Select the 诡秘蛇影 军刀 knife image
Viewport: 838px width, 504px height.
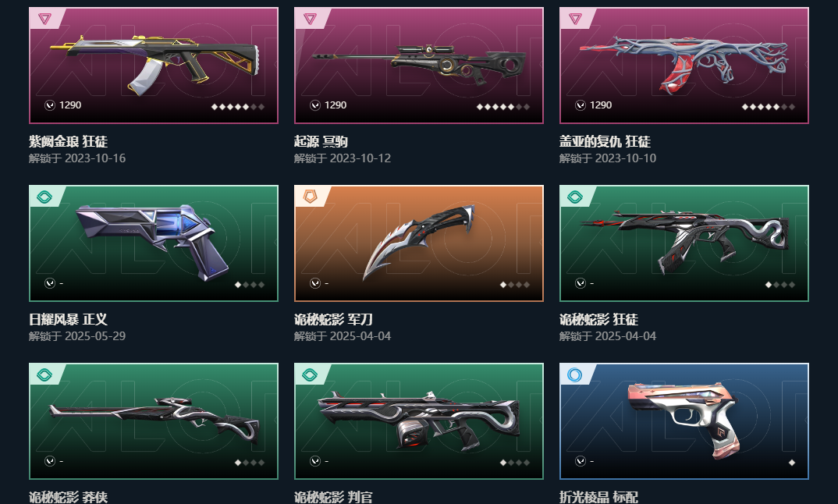click(x=418, y=240)
